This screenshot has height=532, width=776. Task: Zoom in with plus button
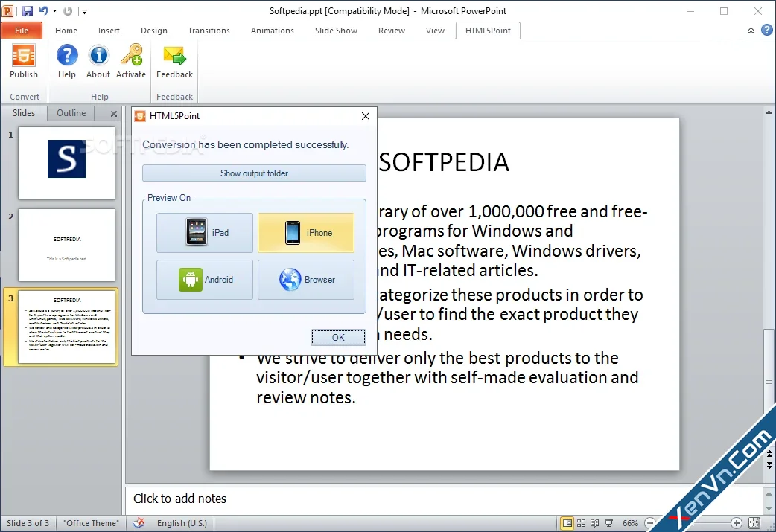[x=737, y=522]
